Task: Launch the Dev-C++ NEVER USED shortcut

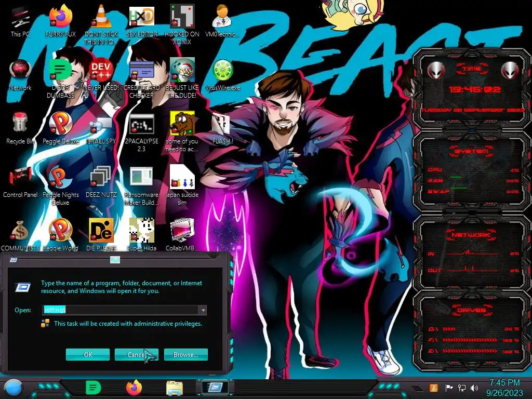Action: [101, 75]
